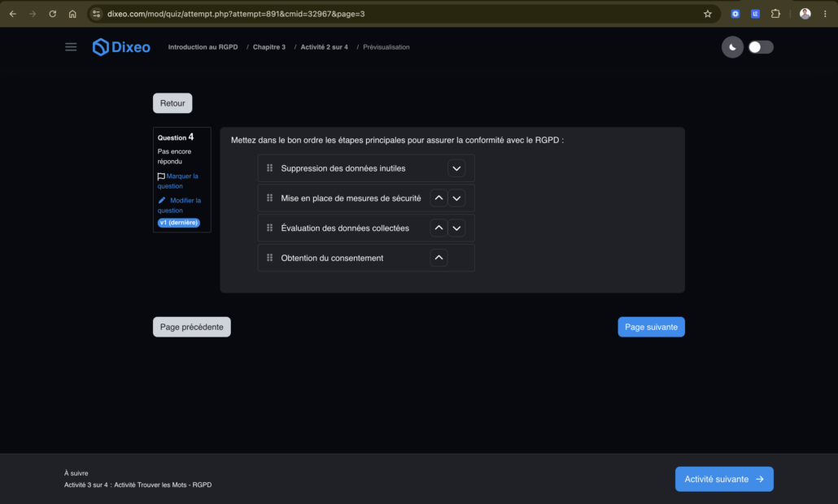838x504 pixels.
Task: Open the browser extensions puzzle icon
Action: [775, 14]
